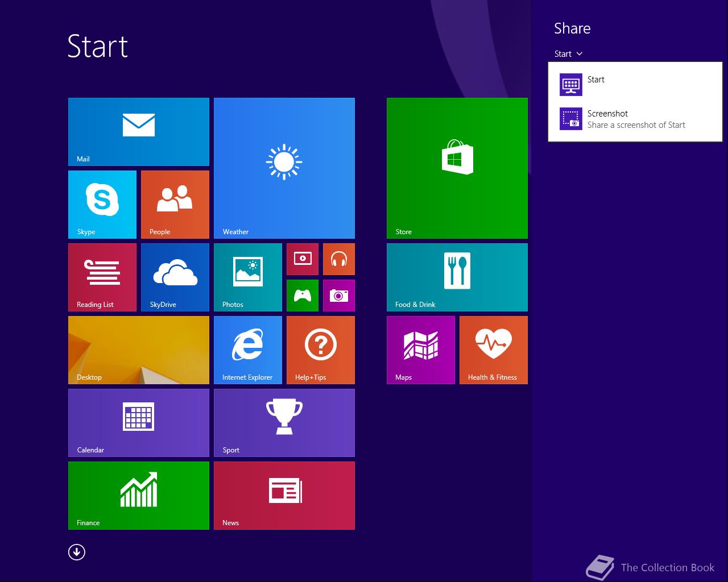Image resolution: width=728 pixels, height=582 pixels.
Task: Open the Reading List tile
Action: (x=102, y=277)
